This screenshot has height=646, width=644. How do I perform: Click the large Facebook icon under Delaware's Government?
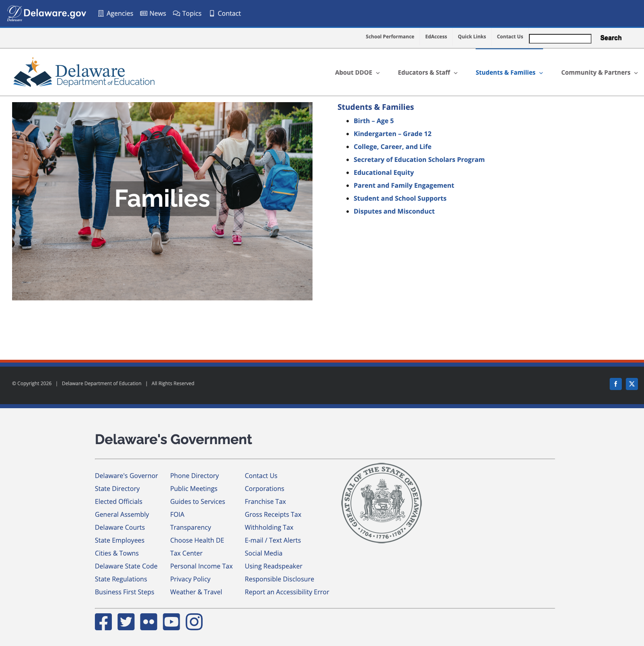[x=103, y=622]
